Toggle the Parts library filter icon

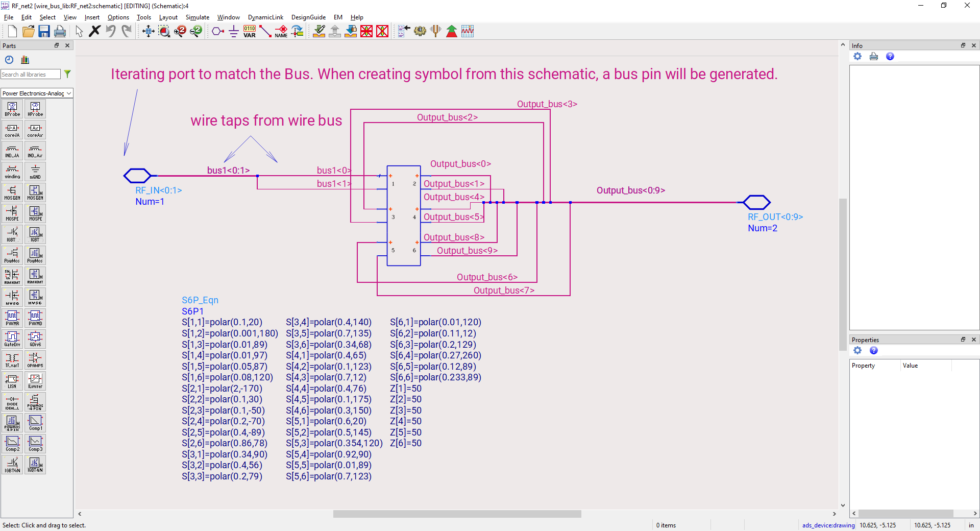coord(67,74)
